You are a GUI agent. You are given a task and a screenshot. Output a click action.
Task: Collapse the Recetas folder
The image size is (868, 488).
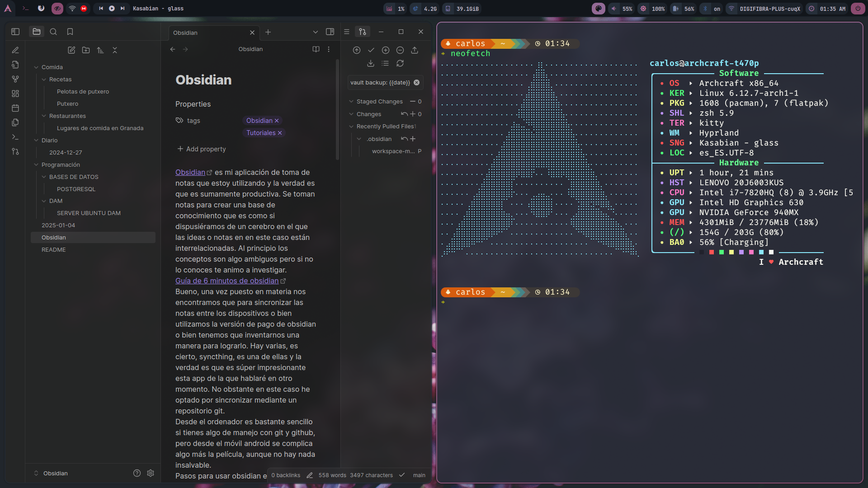point(44,80)
